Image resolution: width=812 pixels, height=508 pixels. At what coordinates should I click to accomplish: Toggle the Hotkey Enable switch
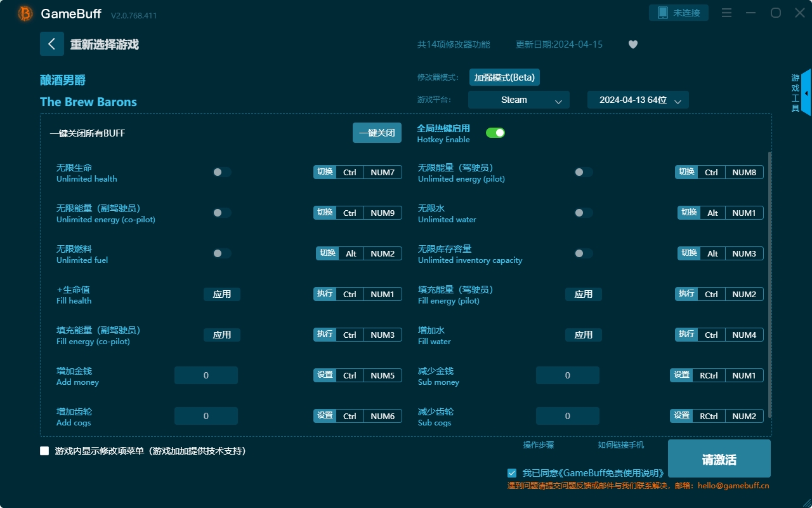[x=495, y=133]
